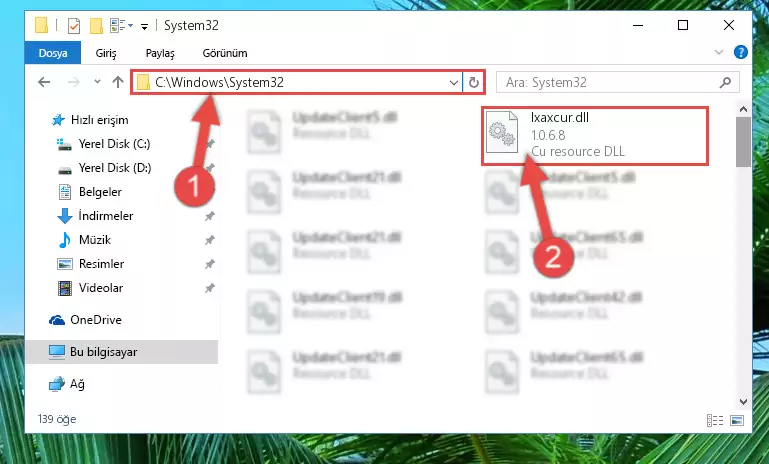Open the Dosya tab
The width and height of the screenshot is (769, 464).
(x=53, y=53)
